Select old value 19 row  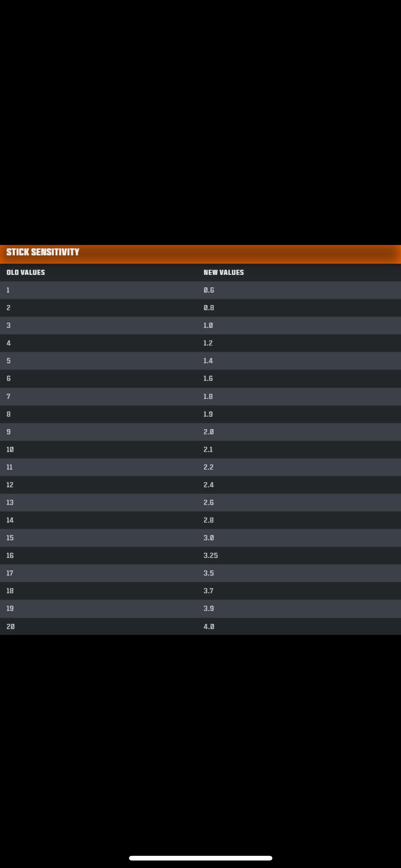pos(10,609)
